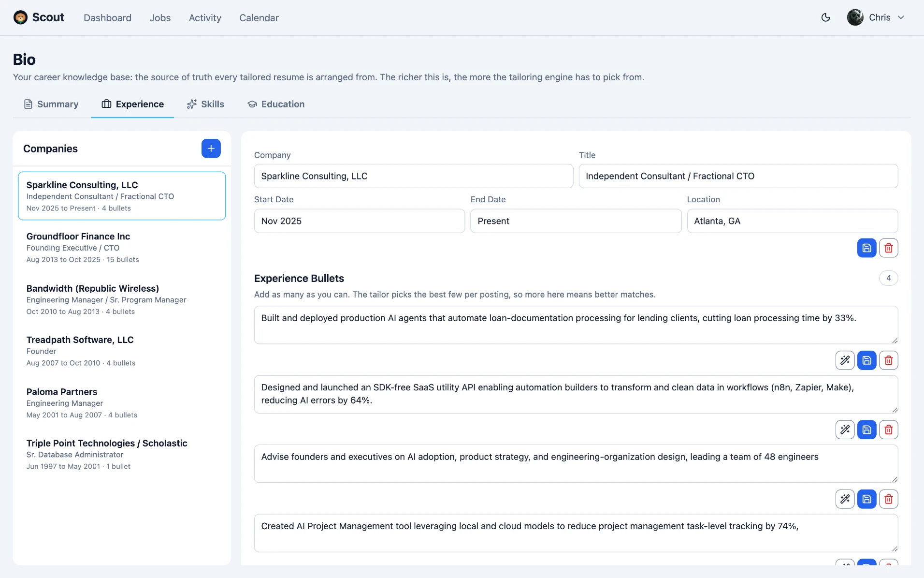924x578 pixels.
Task: Open the Education tab
Action: (276, 104)
